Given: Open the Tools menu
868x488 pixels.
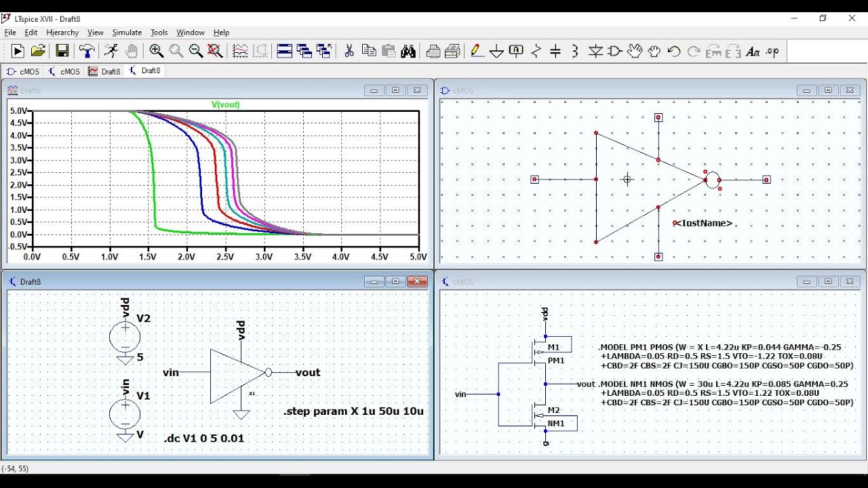Looking at the screenshot, I should click(159, 32).
